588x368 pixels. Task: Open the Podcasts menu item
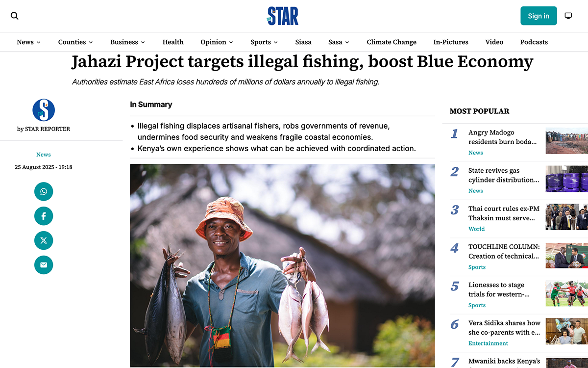(534, 42)
